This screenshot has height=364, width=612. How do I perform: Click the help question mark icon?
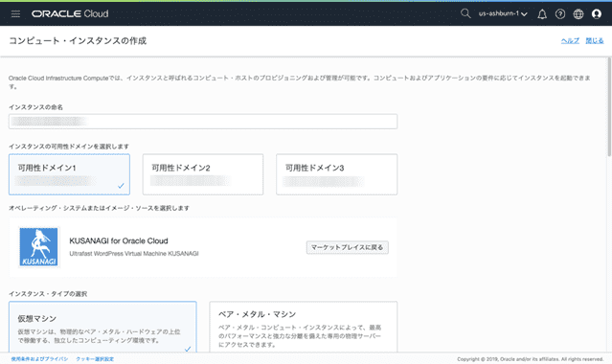(560, 14)
